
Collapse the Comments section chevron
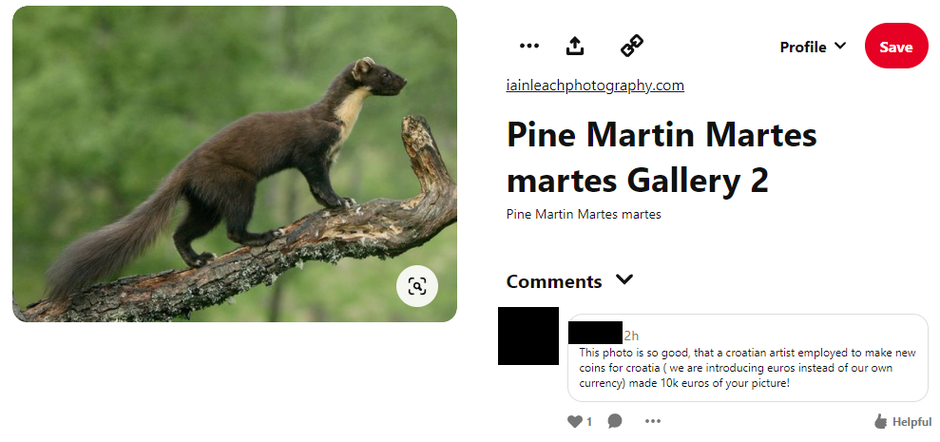(x=625, y=280)
